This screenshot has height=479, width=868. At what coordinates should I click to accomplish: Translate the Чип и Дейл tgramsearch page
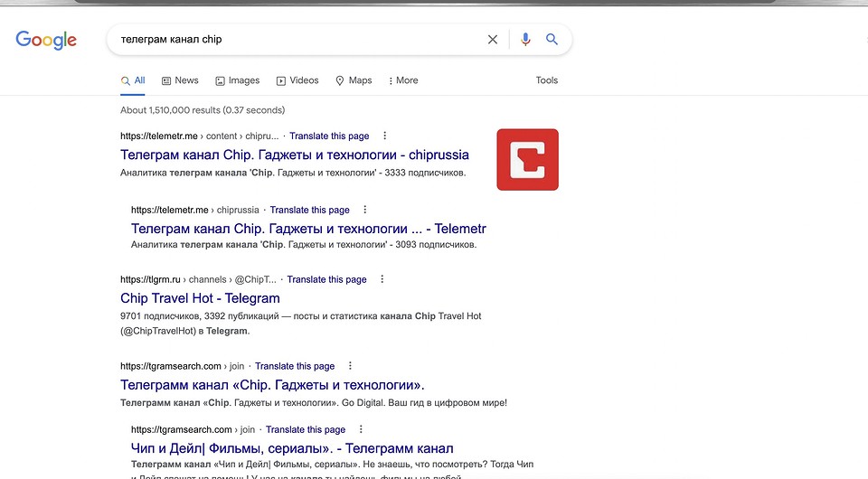(x=306, y=430)
